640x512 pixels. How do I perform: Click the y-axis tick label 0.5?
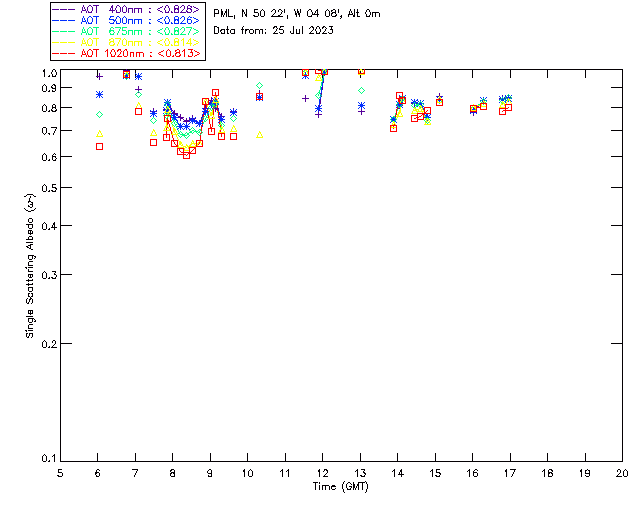[48, 188]
